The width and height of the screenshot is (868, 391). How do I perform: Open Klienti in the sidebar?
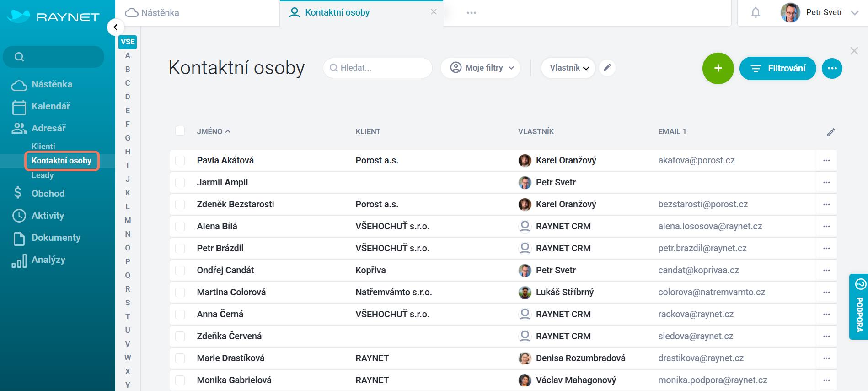pyautogui.click(x=43, y=146)
